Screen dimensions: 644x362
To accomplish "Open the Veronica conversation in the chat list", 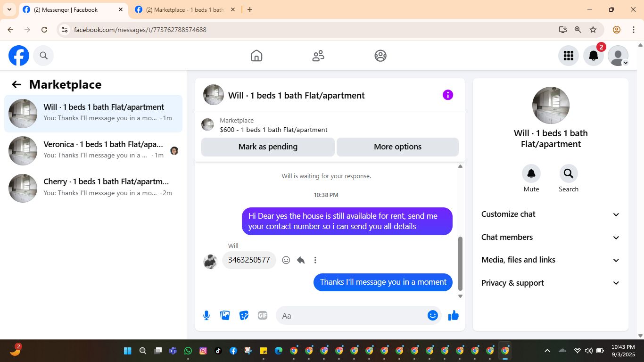I will (x=93, y=151).
